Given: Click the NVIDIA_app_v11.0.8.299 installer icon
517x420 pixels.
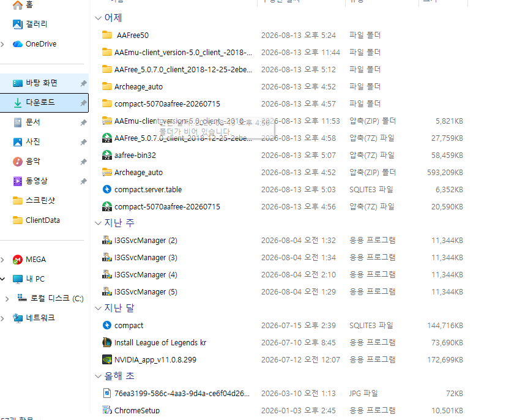Looking at the screenshot, I should (107, 359).
